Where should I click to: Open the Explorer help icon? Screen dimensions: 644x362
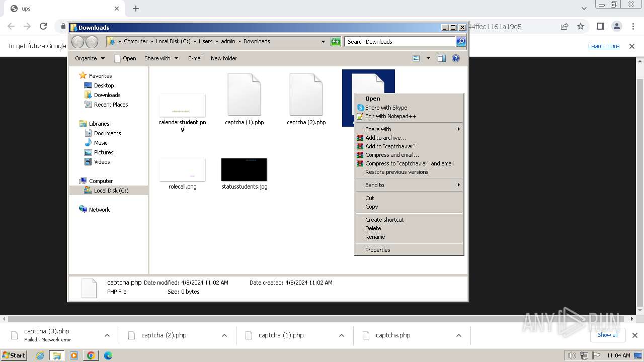coord(456,58)
